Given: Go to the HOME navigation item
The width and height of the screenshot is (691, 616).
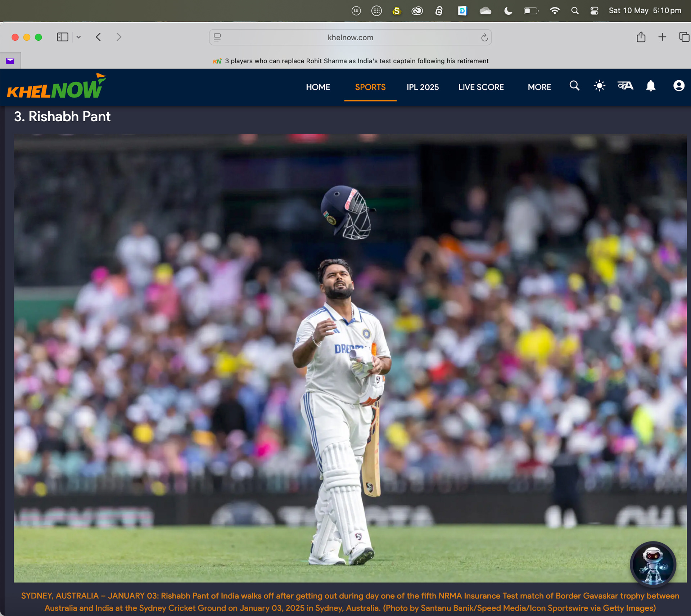Looking at the screenshot, I should pyautogui.click(x=318, y=87).
